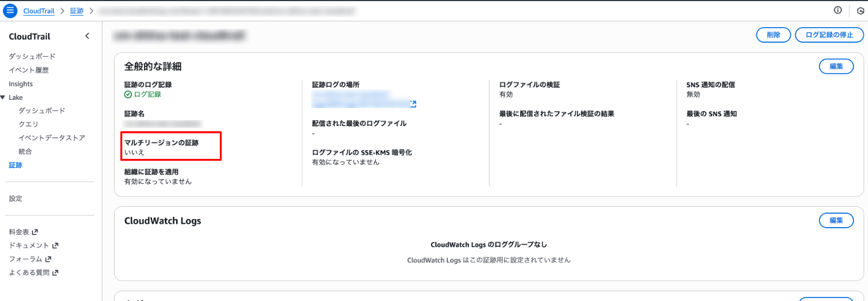Open the フォーラム link
Screen dimensions: 868x301
pos(25,259)
